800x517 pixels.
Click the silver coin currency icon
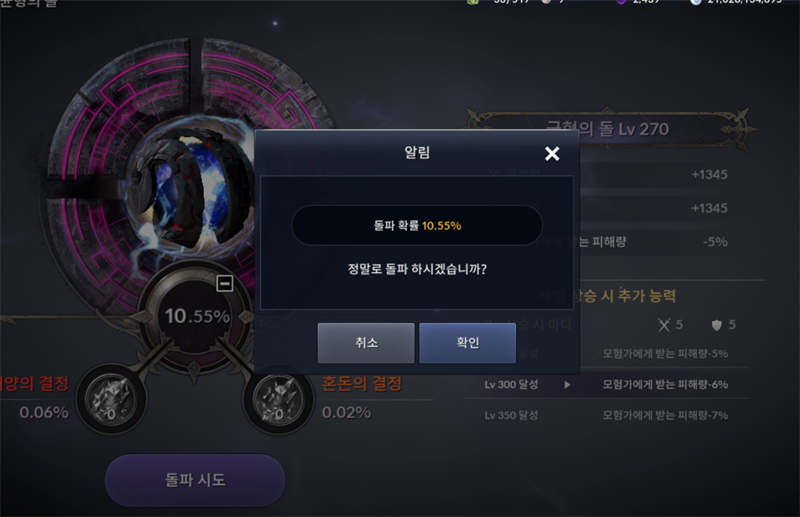tap(696, 2)
